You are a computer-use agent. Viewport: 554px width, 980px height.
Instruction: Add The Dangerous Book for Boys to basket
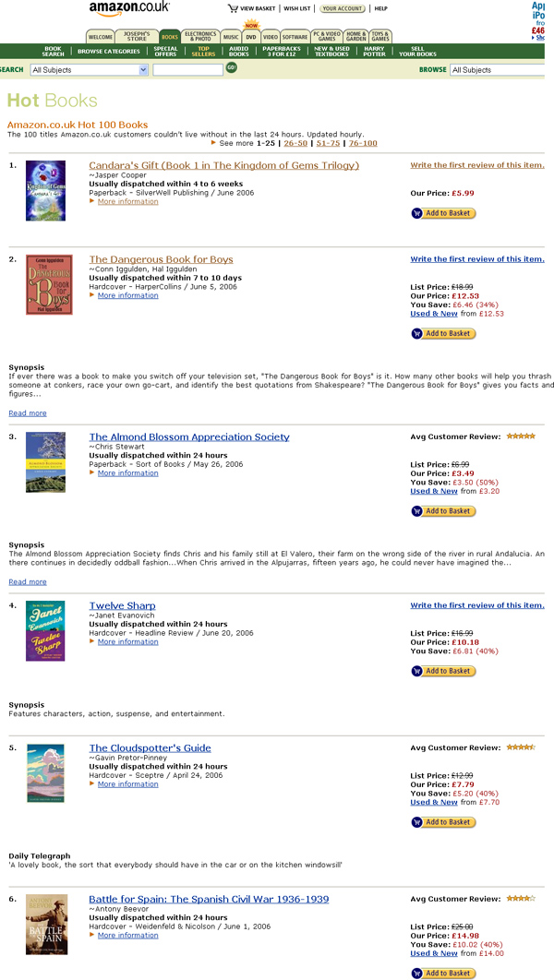(443, 333)
